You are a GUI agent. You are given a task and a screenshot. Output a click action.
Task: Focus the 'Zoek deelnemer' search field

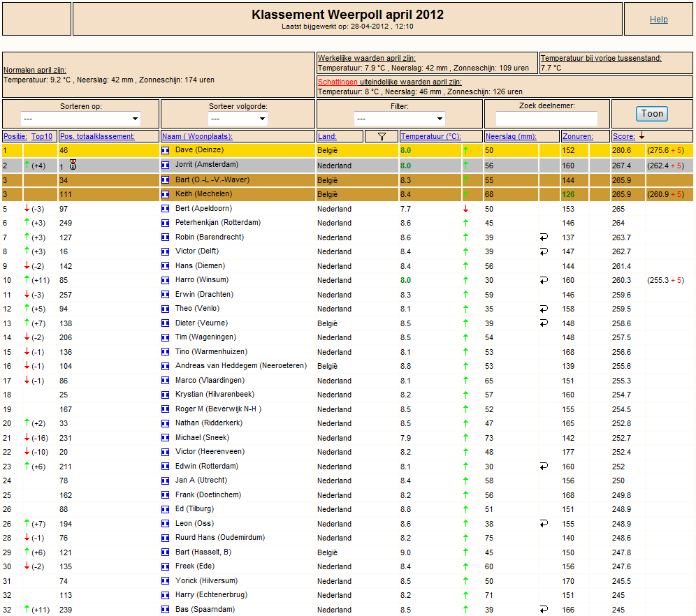click(546, 119)
